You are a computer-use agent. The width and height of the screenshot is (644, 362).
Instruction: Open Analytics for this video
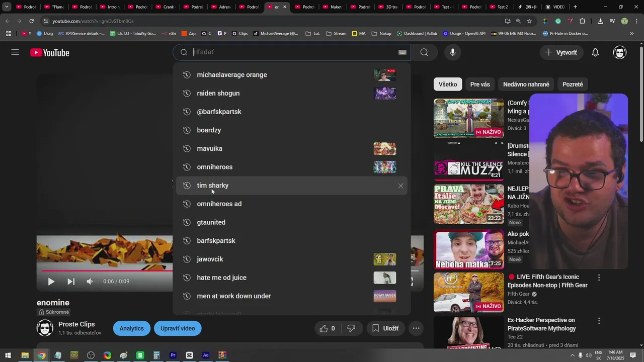[x=132, y=328]
